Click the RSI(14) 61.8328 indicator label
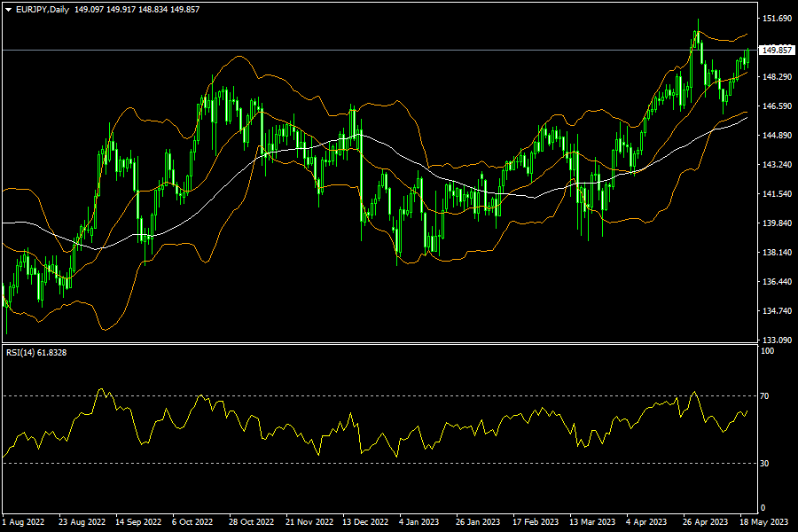 pyautogui.click(x=36, y=352)
